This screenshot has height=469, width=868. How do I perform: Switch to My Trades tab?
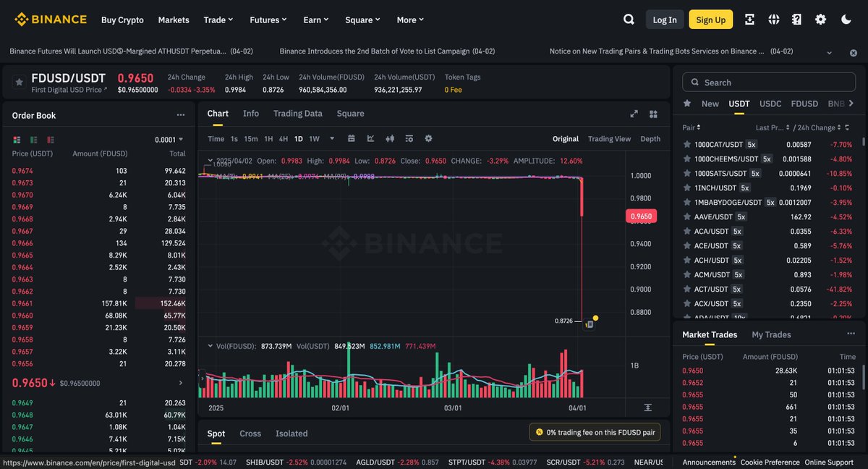point(771,334)
